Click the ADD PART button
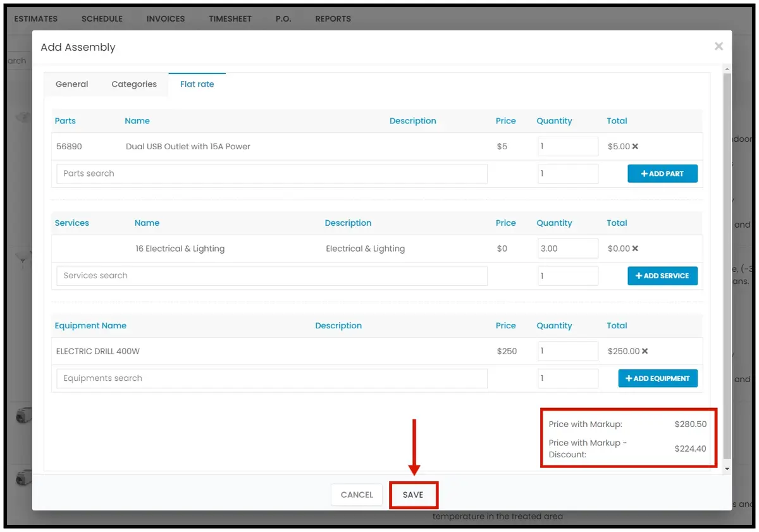 (662, 173)
